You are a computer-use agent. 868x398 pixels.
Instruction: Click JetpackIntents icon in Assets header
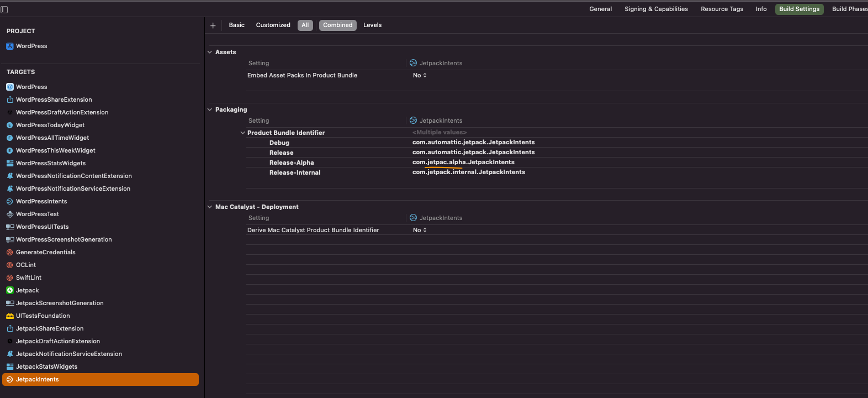click(414, 63)
